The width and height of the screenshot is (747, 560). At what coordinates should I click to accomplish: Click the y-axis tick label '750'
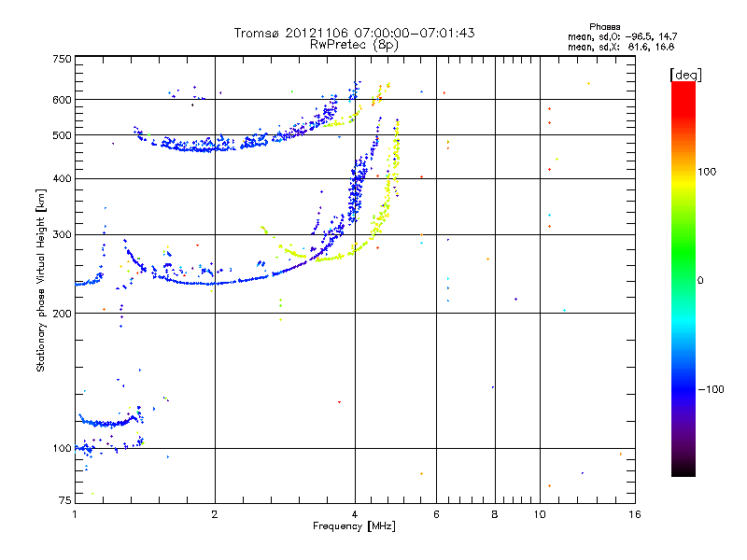click(x=62, y=59)
